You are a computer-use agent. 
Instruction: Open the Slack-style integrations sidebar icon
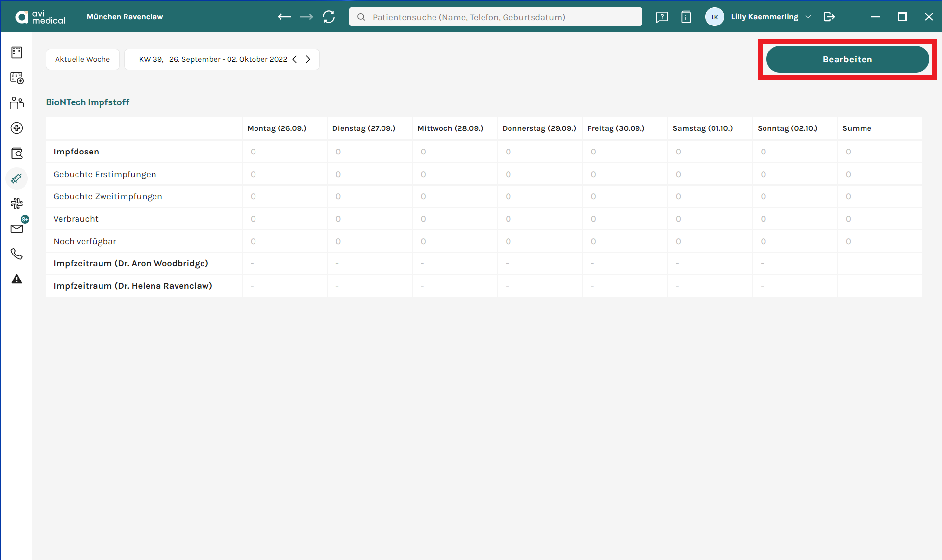point(17,204)
